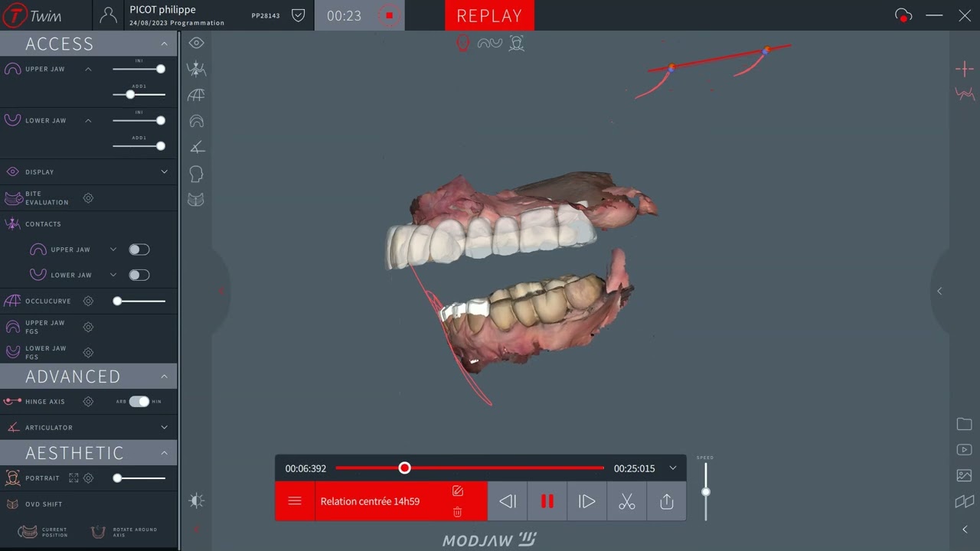980x551 pixels.
Task: Step to next frame
Action: click(x=587, y=501)
